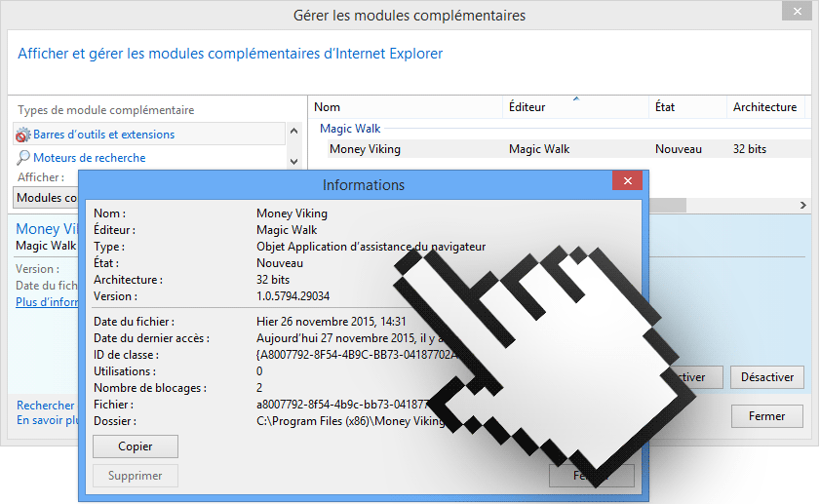Select Barres d'outils et extensions type
This screenshot has width=820, height=504.
103,135
